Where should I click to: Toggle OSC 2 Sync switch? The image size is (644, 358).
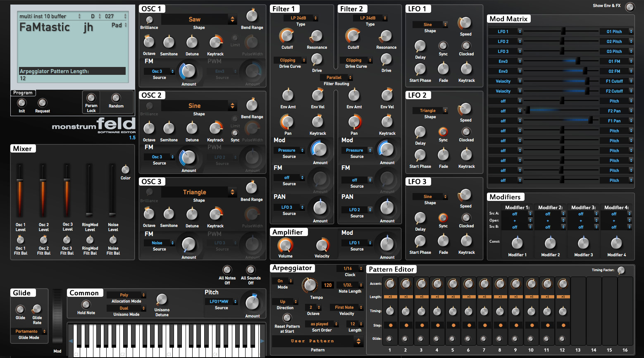235,133
